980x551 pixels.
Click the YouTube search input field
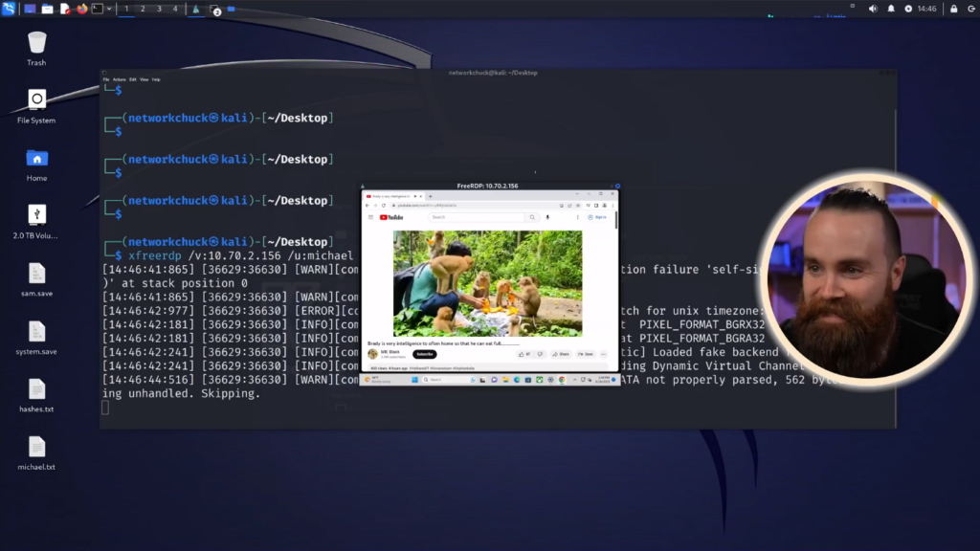tap(477, 217)
